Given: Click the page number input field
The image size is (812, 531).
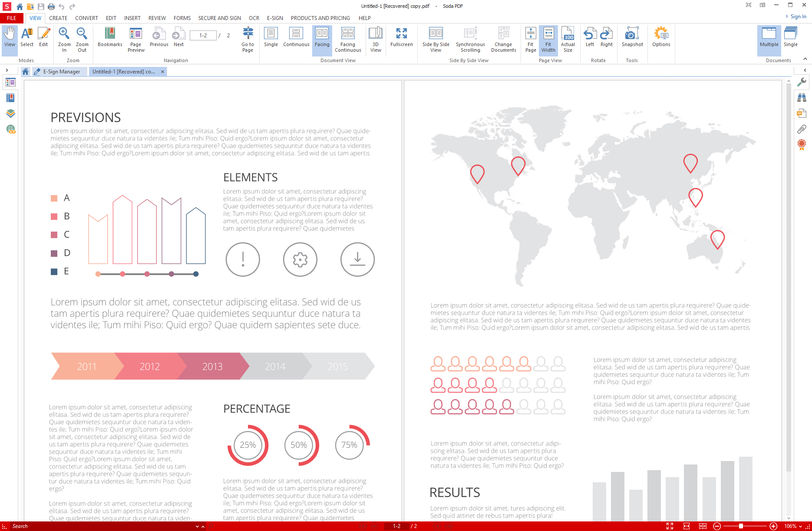Looking at the screenshot, I should 203,35.
